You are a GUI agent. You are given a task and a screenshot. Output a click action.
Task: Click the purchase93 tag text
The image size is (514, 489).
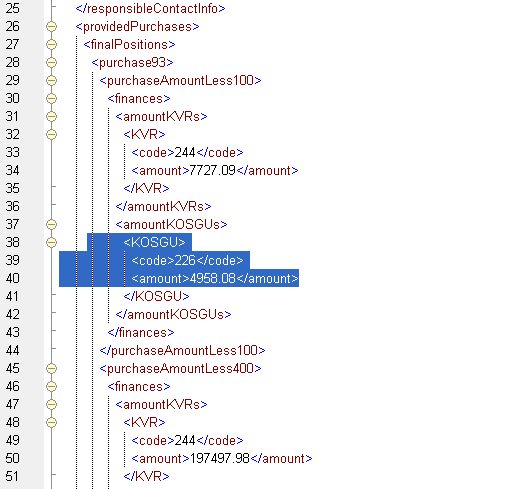(132, 63)
